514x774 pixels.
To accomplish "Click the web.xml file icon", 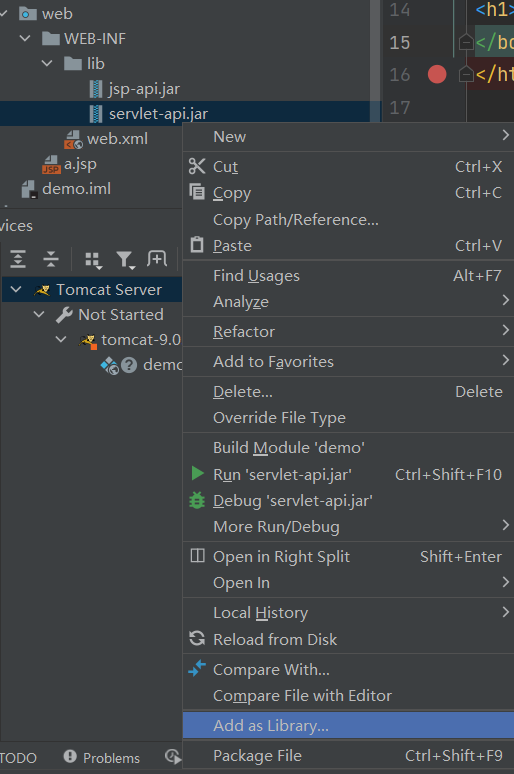I will click(73, 139).
